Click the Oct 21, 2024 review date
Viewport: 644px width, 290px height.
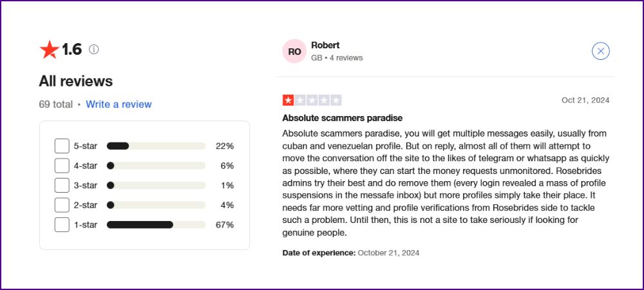585,101
